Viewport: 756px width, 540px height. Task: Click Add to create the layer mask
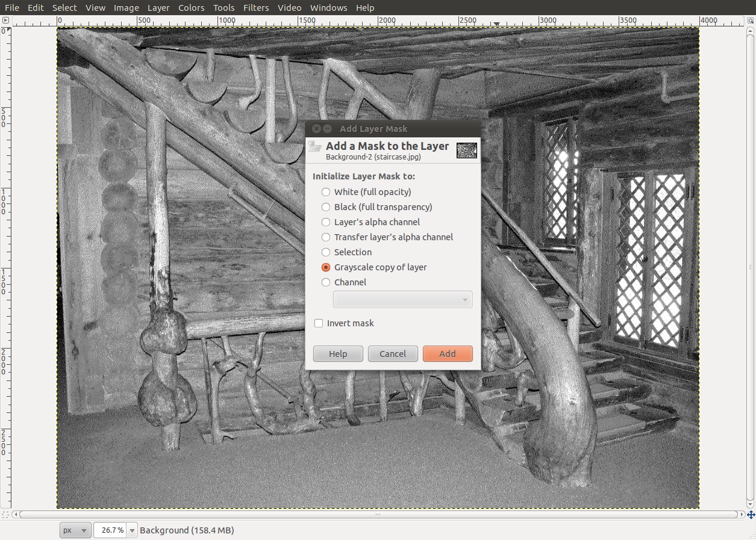point(448,354)
